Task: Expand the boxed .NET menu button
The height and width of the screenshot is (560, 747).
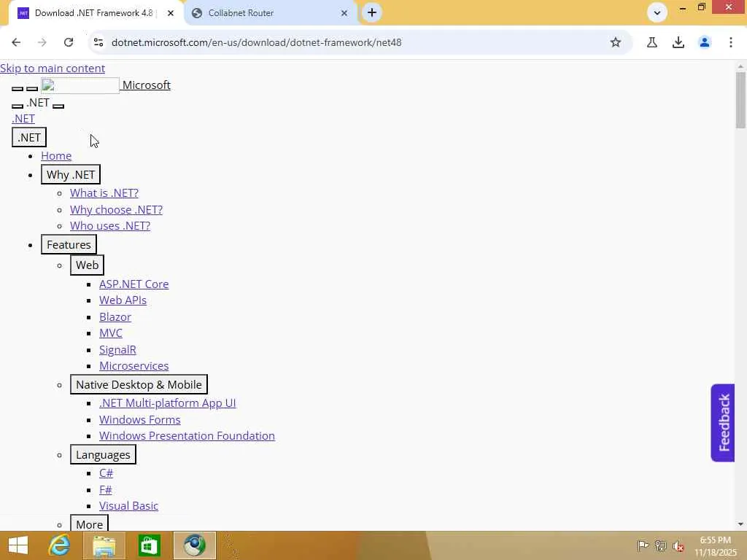Action: 29,138
